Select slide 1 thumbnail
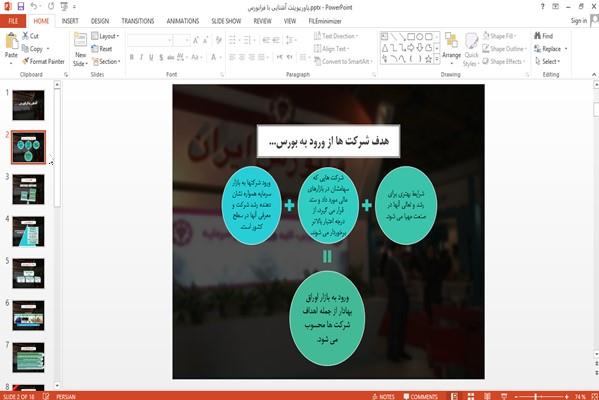599x400 pixels. (28, 105)
